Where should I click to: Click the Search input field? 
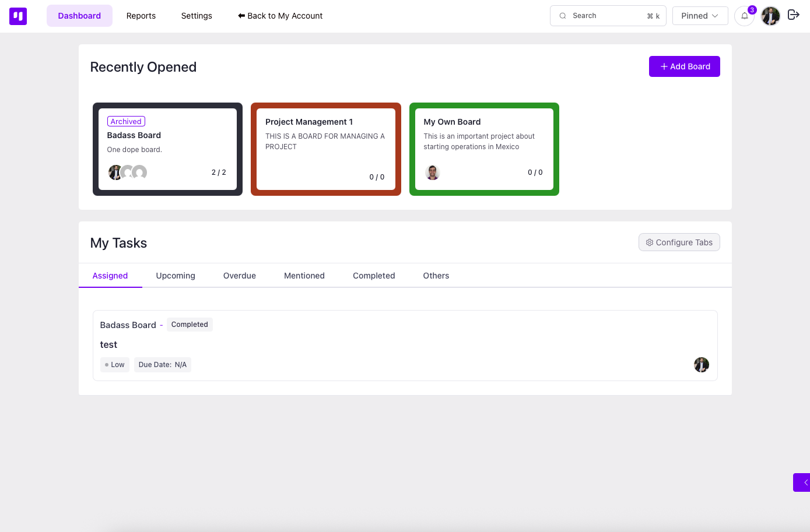606,16
